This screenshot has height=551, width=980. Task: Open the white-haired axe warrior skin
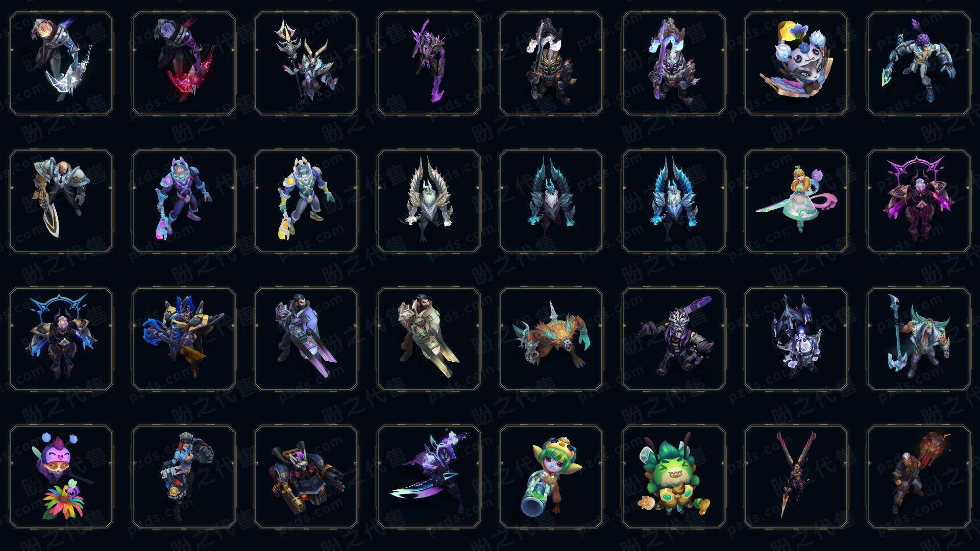(x=919, y=339)
